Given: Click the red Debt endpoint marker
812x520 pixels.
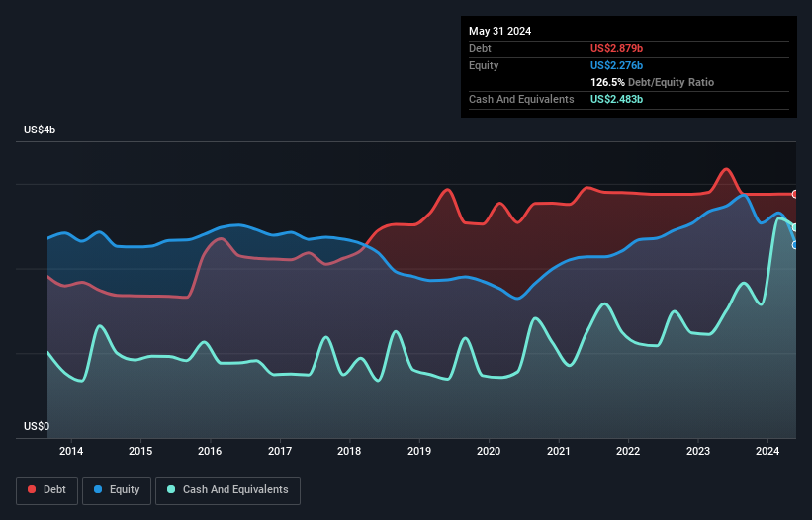Looking at the screenshot, I should 795,194.
